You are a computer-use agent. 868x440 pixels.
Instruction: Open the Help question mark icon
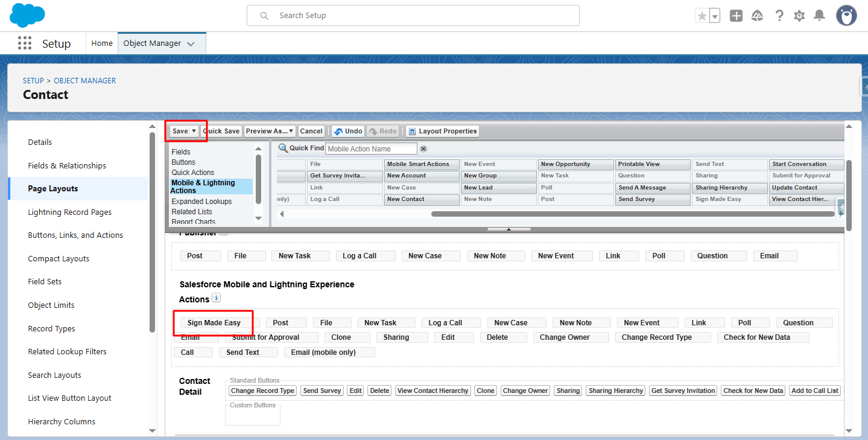coord(779,16)
